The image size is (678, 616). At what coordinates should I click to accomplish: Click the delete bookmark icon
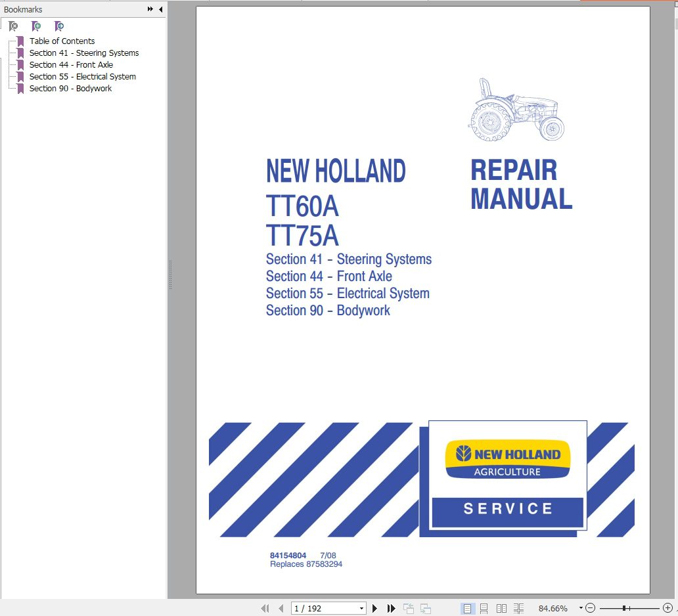point(13,26)
